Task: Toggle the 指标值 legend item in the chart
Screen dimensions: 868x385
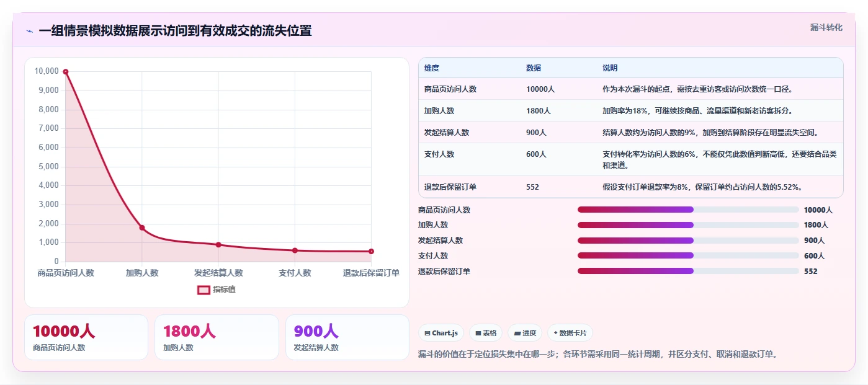Action: pos(217,290)
